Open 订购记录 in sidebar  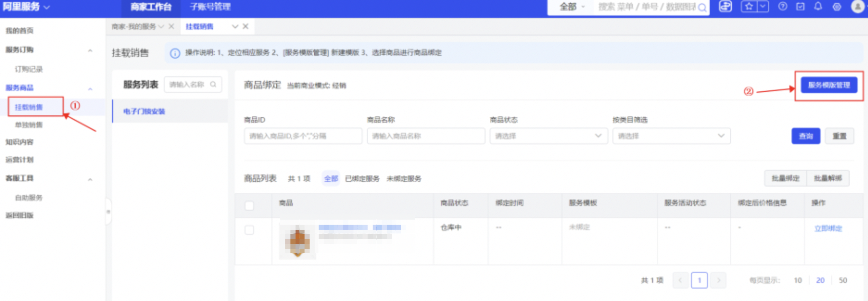tap(29, 69)
